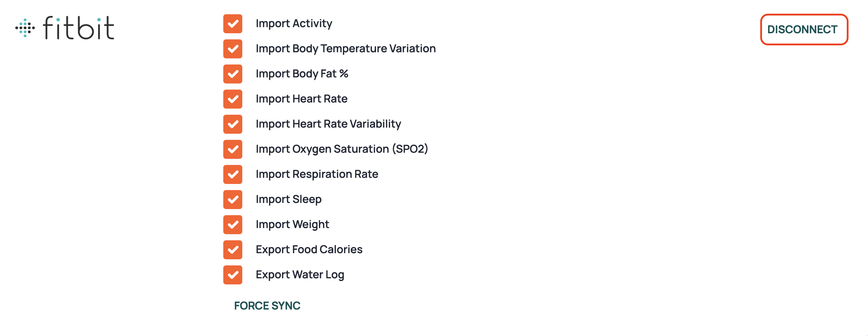Disable the Import Respiration Rate checkbox
This screenshot has width=868, height=336.
coord(233,174)
